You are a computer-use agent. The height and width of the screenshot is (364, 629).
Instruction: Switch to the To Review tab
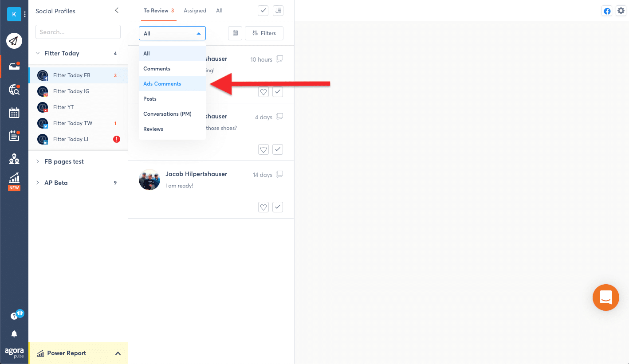[159, 11]
